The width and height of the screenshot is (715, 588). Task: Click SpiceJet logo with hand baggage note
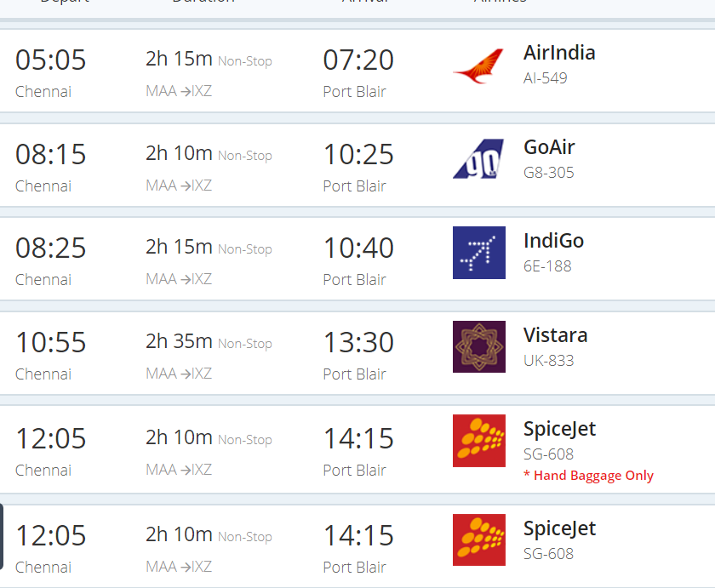478,441
